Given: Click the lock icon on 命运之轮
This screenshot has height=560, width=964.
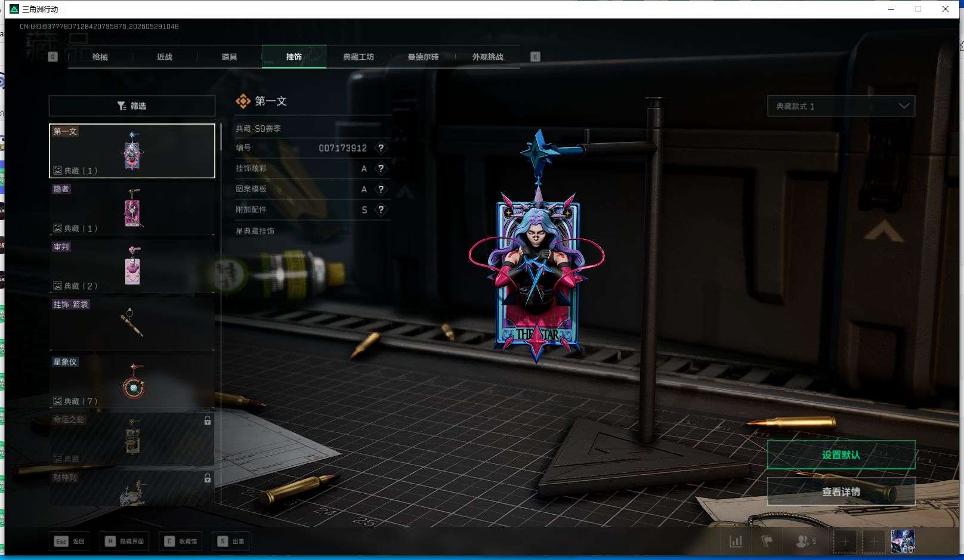Looking at the screenshot, I should [x=208, y=420].
